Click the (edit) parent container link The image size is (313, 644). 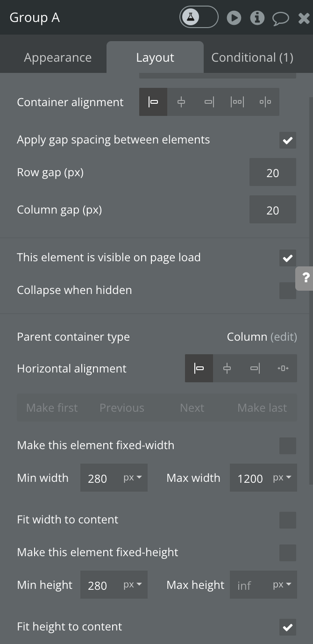(x=284, y=337)
